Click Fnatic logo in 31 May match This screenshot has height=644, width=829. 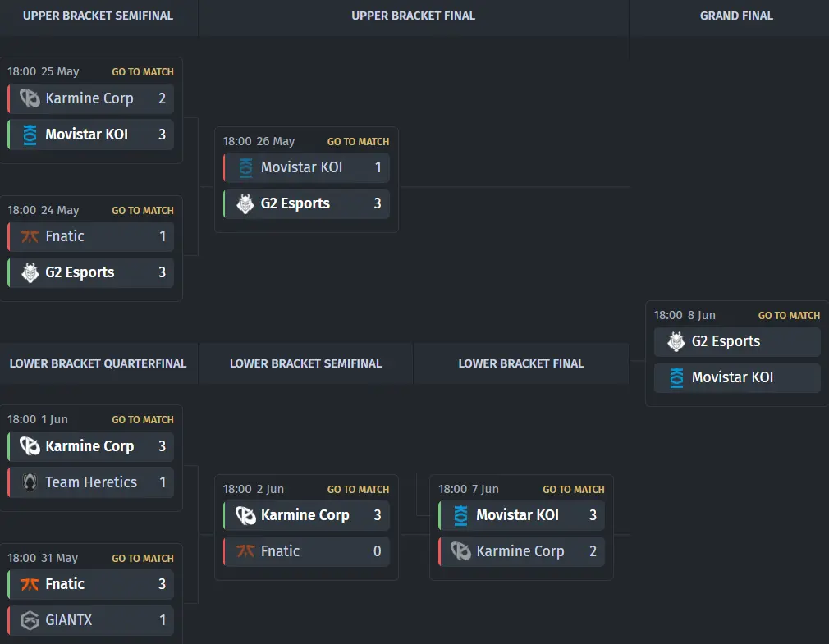point(30,584)
